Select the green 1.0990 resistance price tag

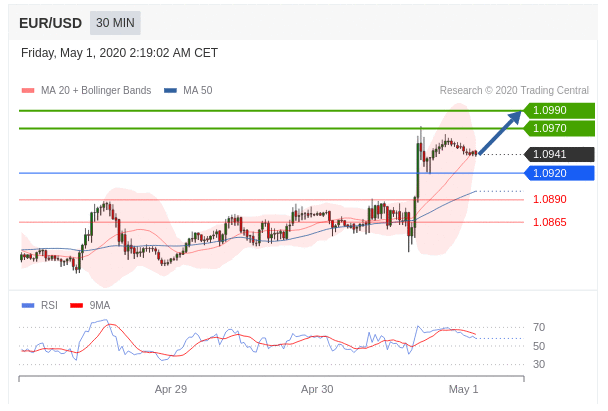click(559, 111)
